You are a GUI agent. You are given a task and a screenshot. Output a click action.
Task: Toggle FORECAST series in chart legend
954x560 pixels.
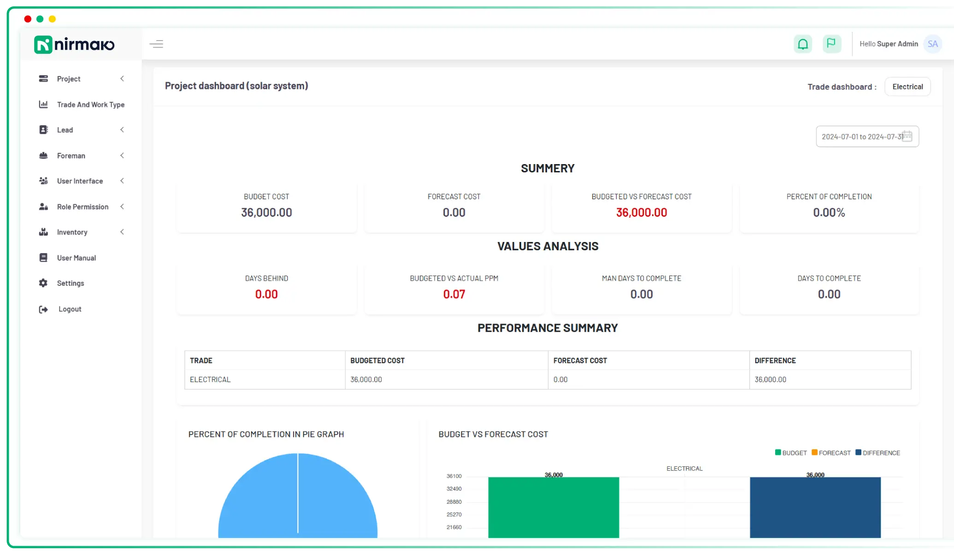point(830,453)
